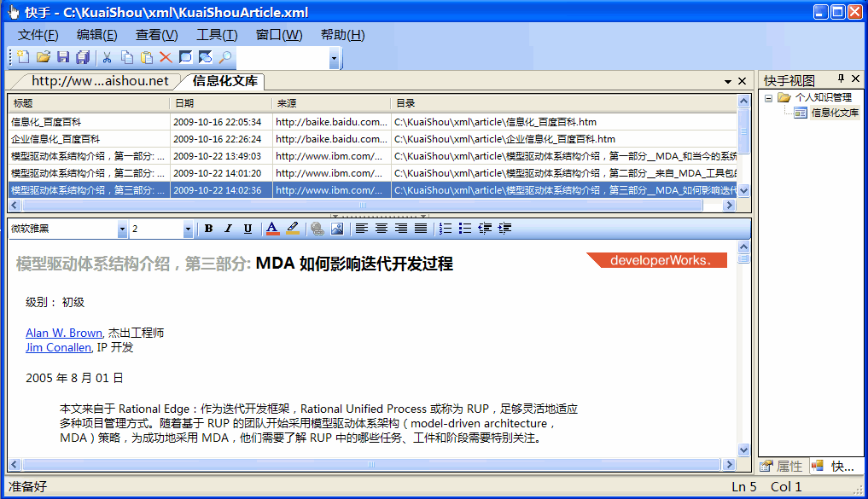Click the Insert Image icon in the editor toolbar
Screen dimensions: 868x499
[337, 229]
